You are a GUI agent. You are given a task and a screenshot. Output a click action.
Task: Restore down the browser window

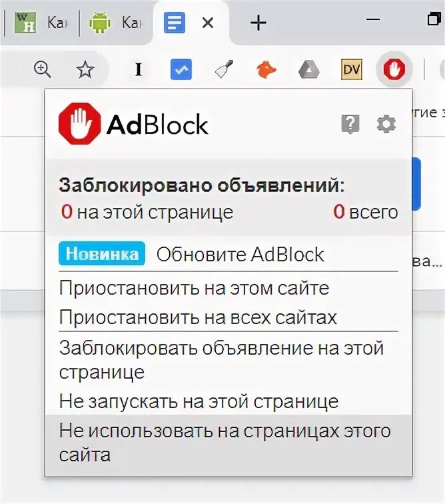click(434, 19)
